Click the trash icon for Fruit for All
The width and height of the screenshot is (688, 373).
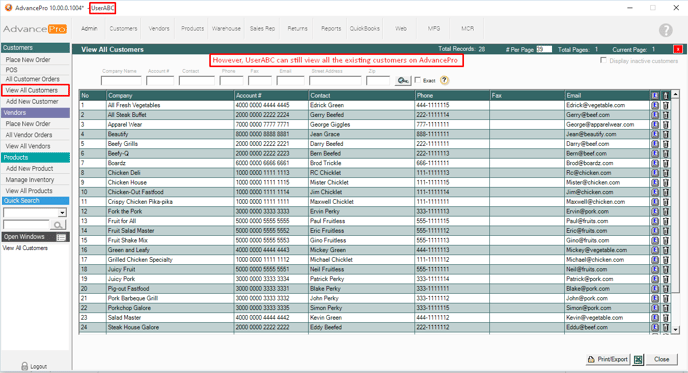click(665, 221)
